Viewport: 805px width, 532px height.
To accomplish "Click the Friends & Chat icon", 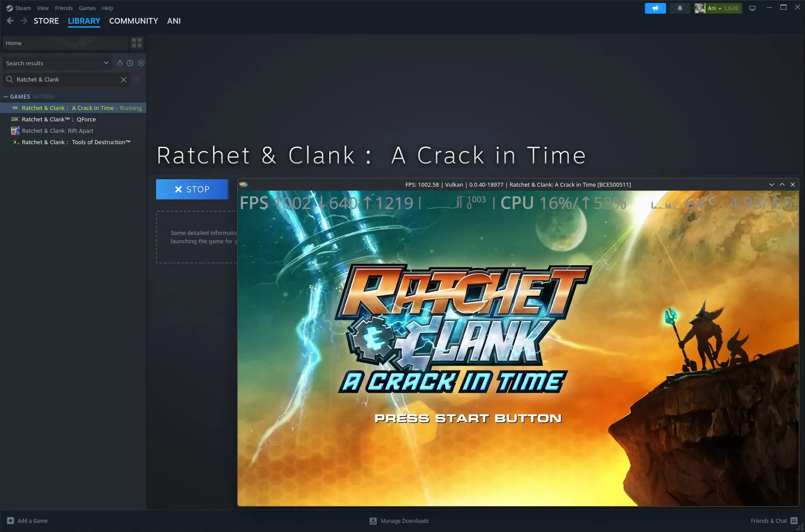I will point(794,521).
